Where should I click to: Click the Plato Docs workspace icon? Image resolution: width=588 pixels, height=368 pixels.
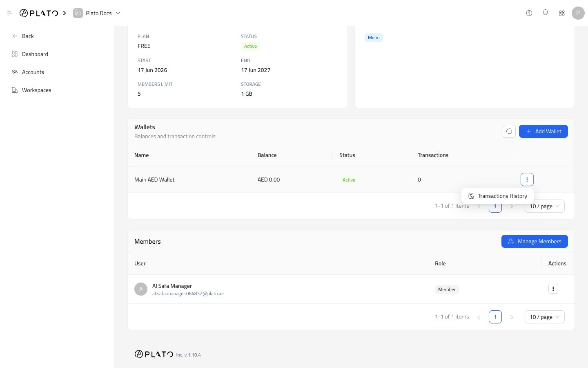(x=78, y=13)
